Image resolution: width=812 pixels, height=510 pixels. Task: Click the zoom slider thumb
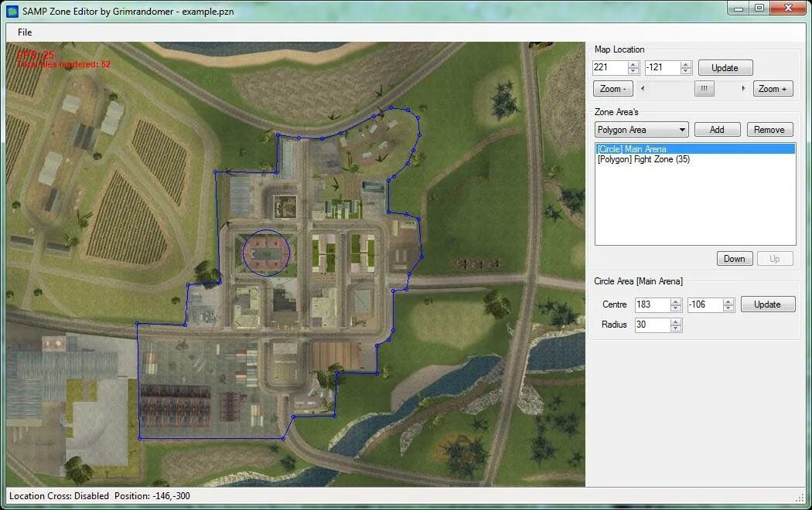click(x=705, y=88)
